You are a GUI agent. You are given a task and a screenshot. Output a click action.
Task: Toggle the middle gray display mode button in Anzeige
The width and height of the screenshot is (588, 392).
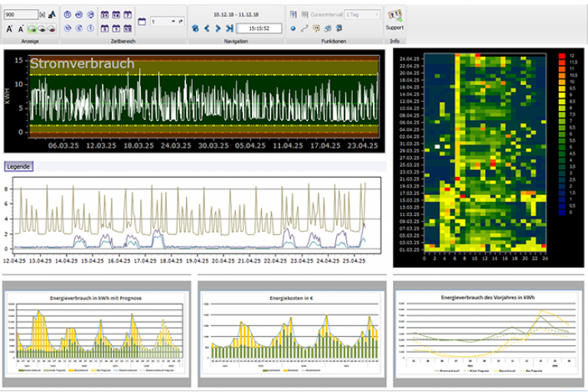[x=41, y=28]
